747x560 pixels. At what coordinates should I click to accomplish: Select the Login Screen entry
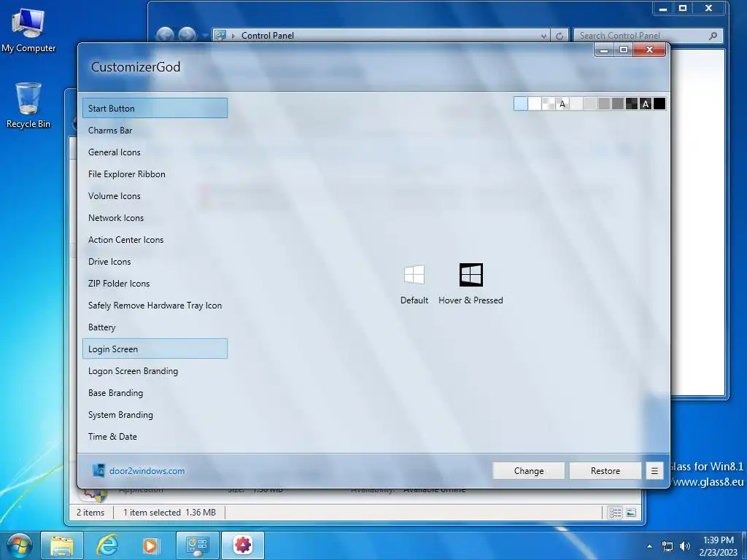[x=155, y=349]
